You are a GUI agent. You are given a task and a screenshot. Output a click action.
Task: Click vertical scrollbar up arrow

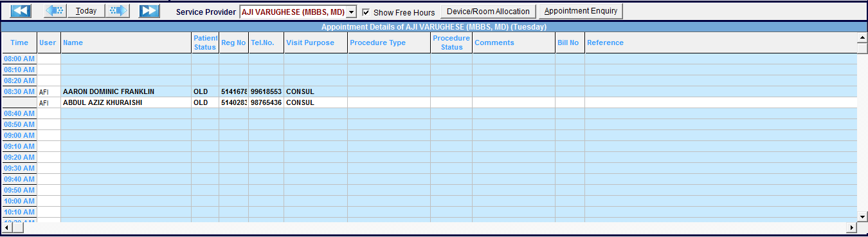click(x=862, y=37)
